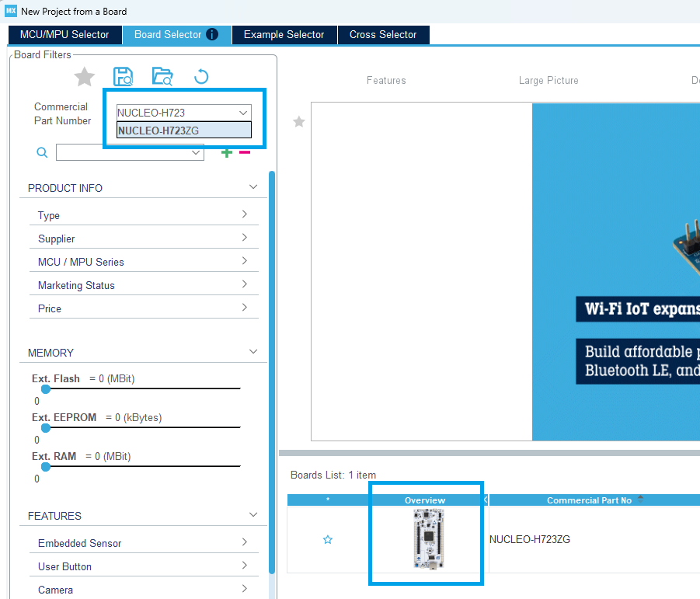
Task: Select the NUCLEO board thumbnail image
Action: (x=429, y=539)
